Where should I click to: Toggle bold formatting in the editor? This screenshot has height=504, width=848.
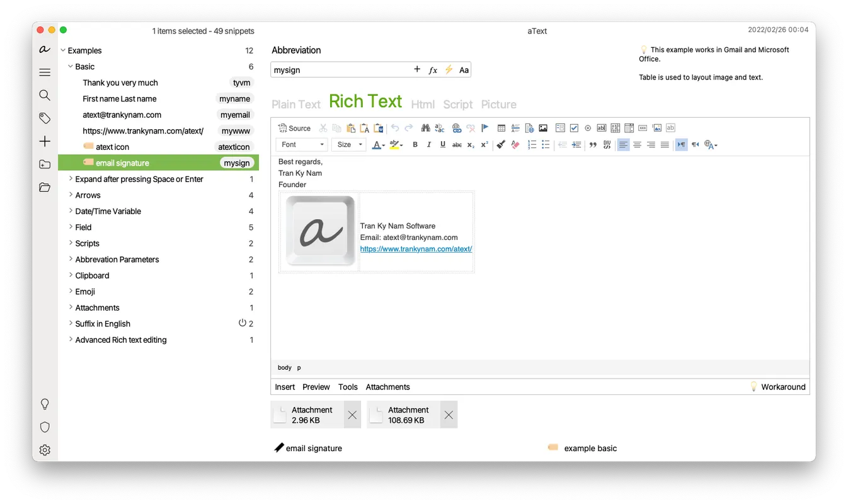[415, 144]
